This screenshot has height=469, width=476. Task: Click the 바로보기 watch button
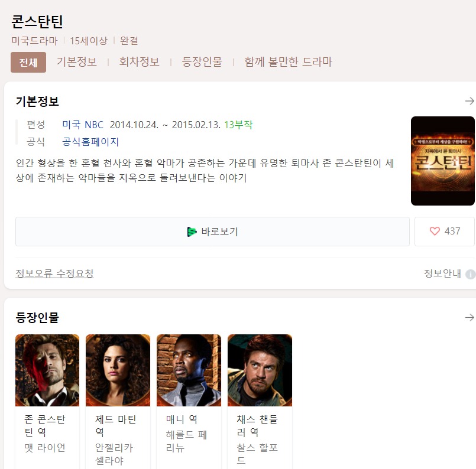pyautogui.click(x=212, y=232)
